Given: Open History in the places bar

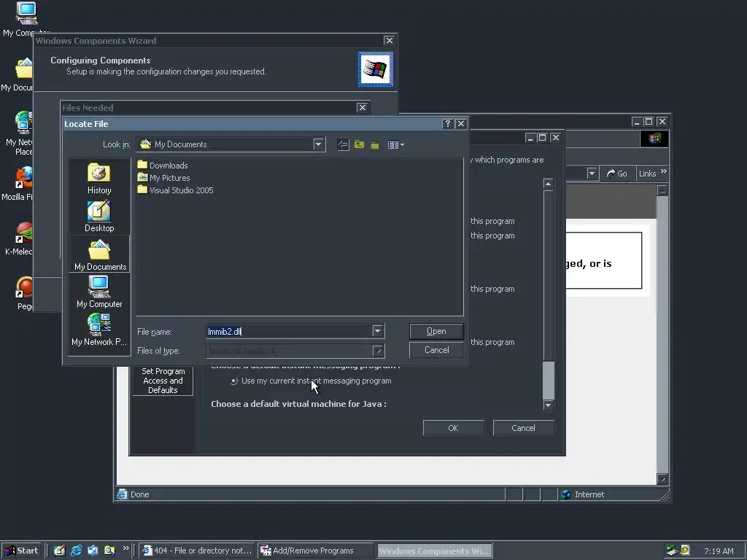Looking at the screenshot, I should click(x=99, y=179).
